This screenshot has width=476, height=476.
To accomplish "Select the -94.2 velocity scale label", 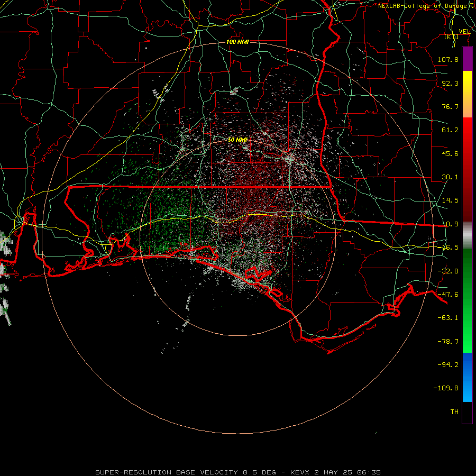I will (448, 364).
